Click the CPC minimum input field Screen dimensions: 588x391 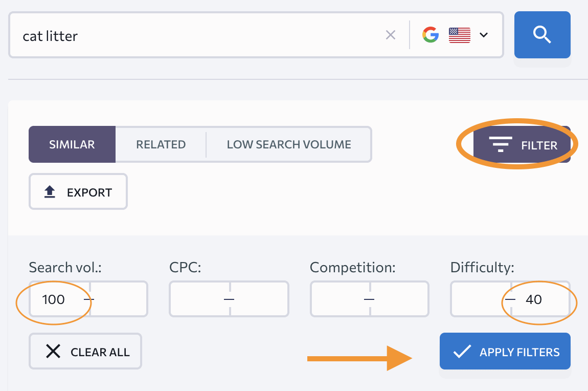(x=199, y=299)
